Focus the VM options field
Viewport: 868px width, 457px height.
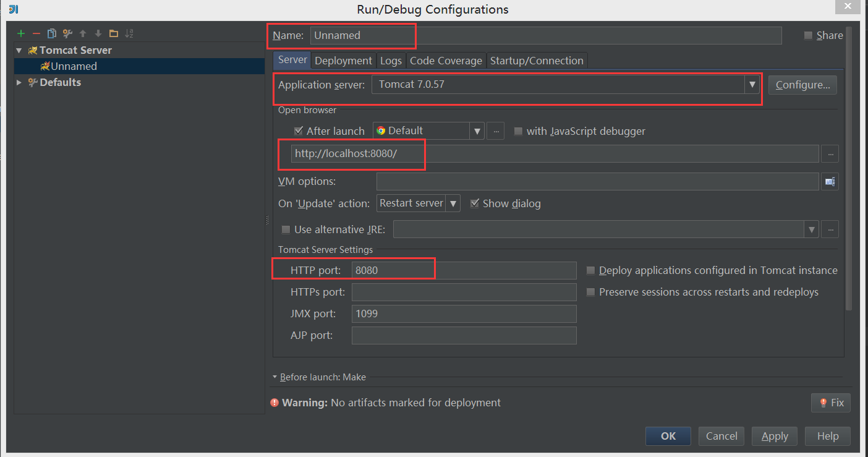[598, 181]
